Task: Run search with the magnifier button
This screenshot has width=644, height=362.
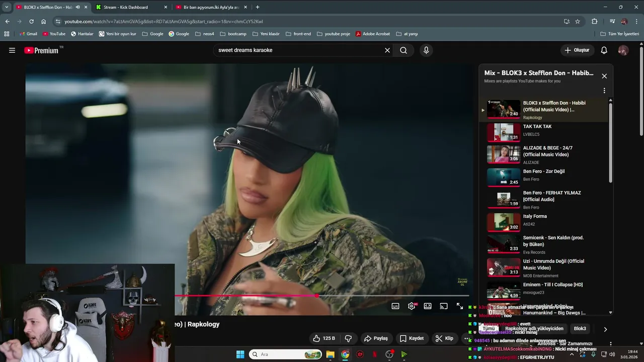Action: 404,50
